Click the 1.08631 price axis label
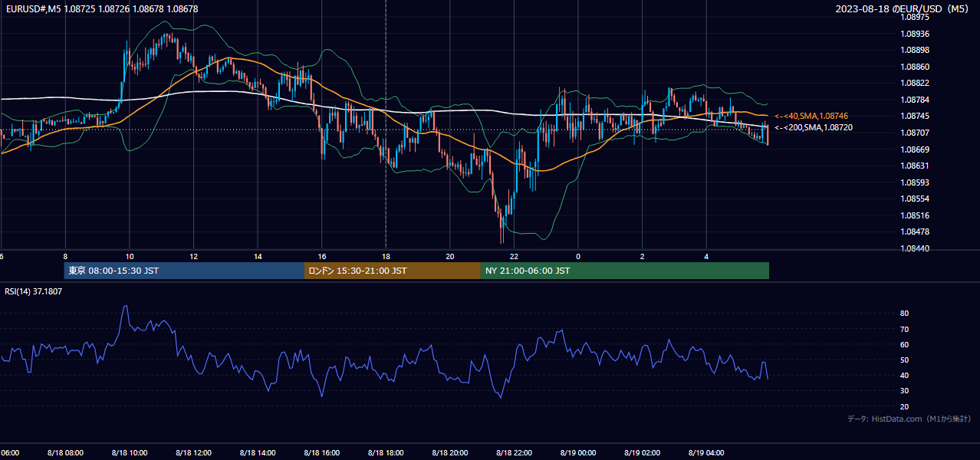This screenshot has height=460, width=980. coord(915,166)
